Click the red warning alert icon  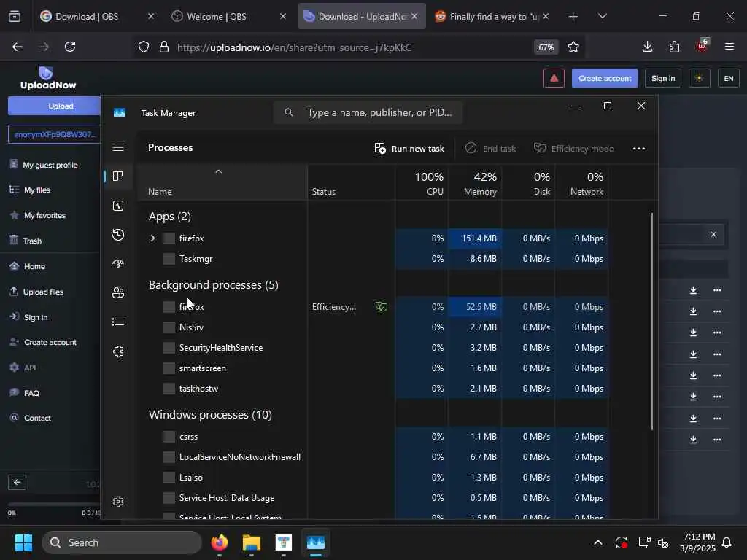coord(554,78)
